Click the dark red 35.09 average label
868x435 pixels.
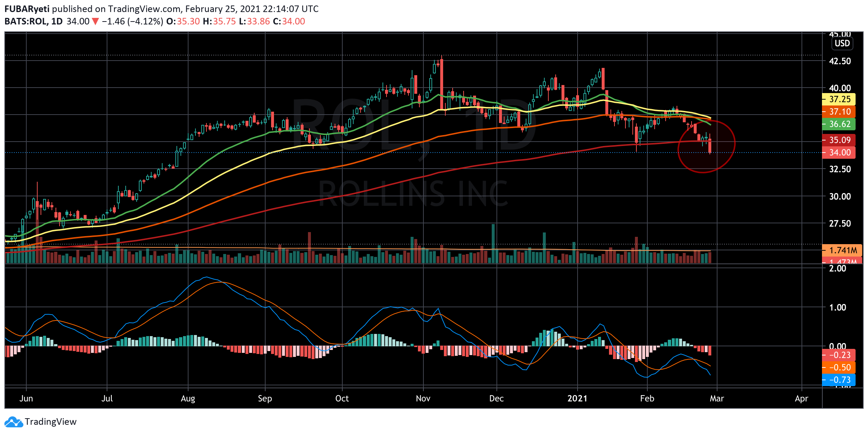coord(839,140)
